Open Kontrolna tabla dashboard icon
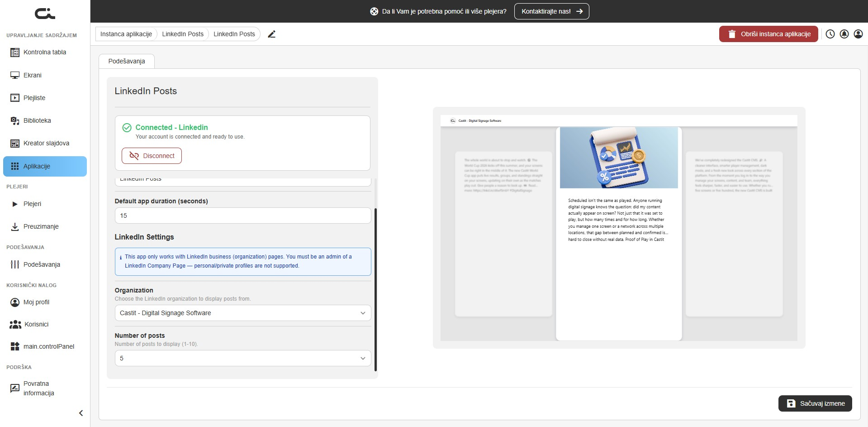The image size is (868, 427). click(15, 53)
